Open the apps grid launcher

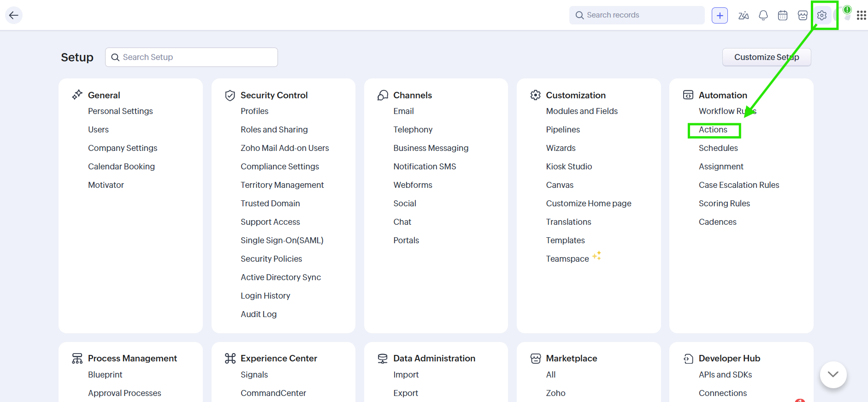click(x=861, y=16)
